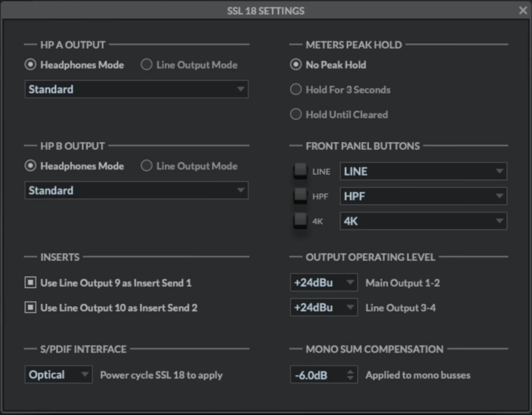
Task: Click the METERS PEAK HOLD heading
Action: click(x=354, y=45)
